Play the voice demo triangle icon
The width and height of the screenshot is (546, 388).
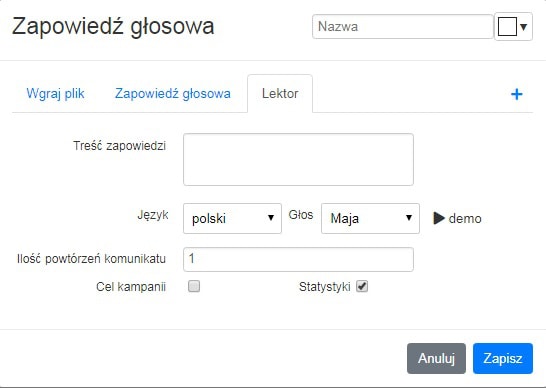pyautogui.click(x=439, y=218)
